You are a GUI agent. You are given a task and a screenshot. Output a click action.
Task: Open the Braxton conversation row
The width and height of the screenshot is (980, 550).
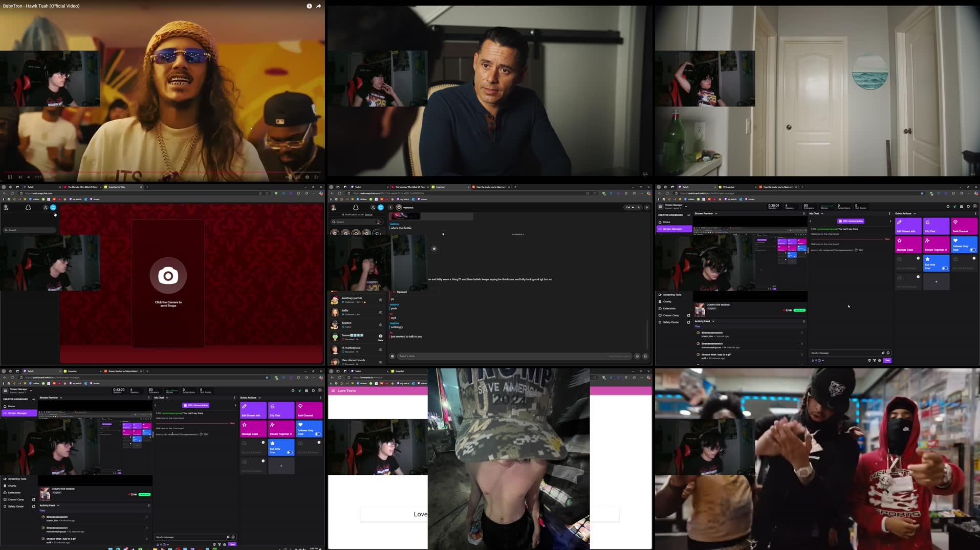(358, 325)
